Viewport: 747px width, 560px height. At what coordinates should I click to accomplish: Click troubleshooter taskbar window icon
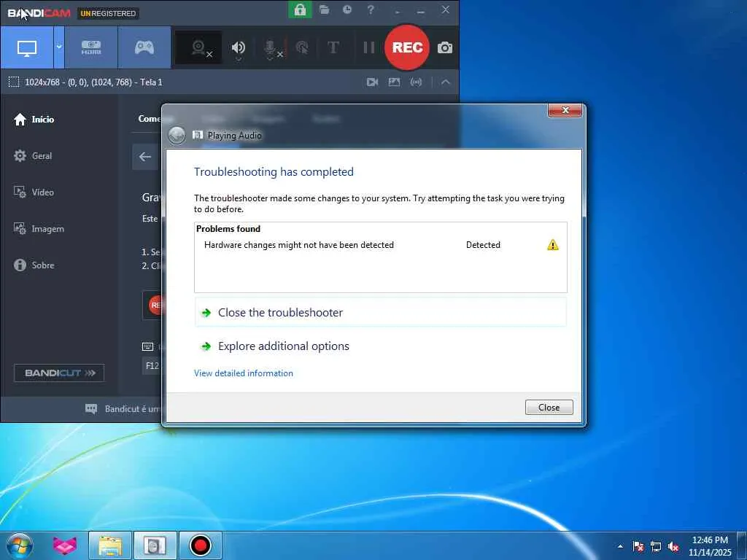click(155, 545)
